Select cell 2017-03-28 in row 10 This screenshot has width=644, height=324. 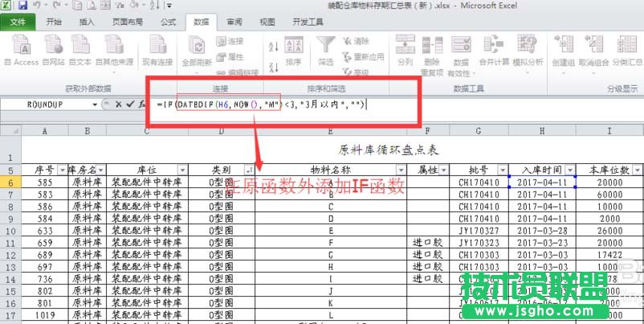tap(542, 231)
